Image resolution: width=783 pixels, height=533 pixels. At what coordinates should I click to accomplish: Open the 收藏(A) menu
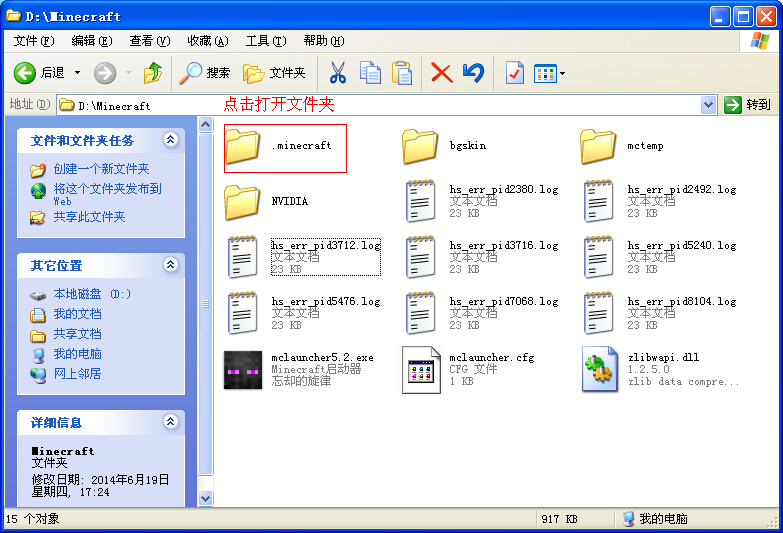(208, 41)
